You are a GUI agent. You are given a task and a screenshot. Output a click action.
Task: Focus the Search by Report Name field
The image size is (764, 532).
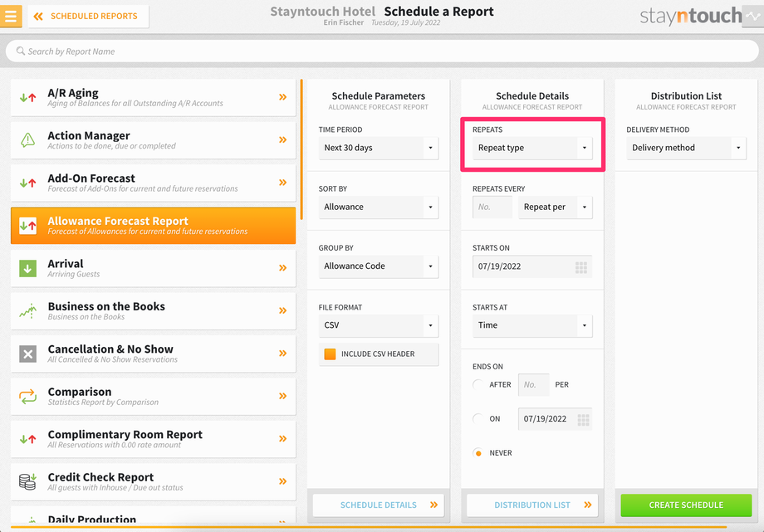tap(382, 51)
